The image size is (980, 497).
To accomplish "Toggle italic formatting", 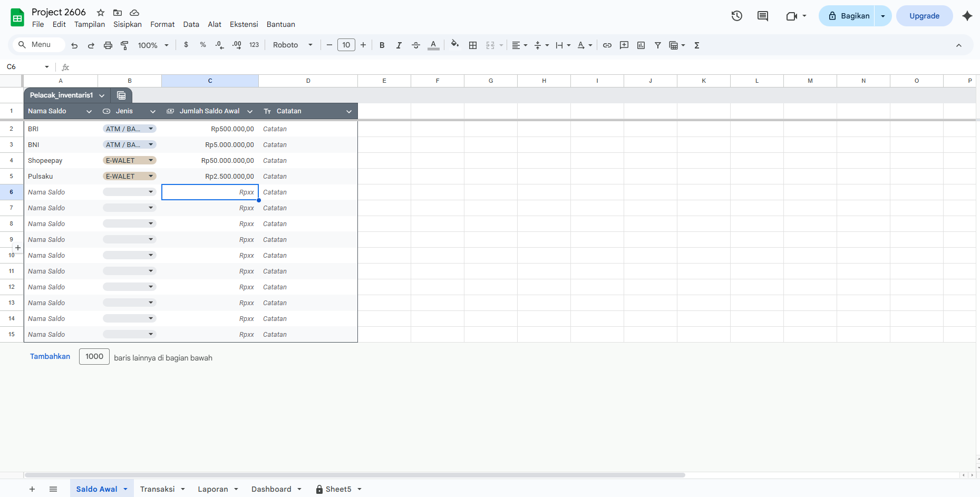I will pyautogui.click(x=399, y=45).
